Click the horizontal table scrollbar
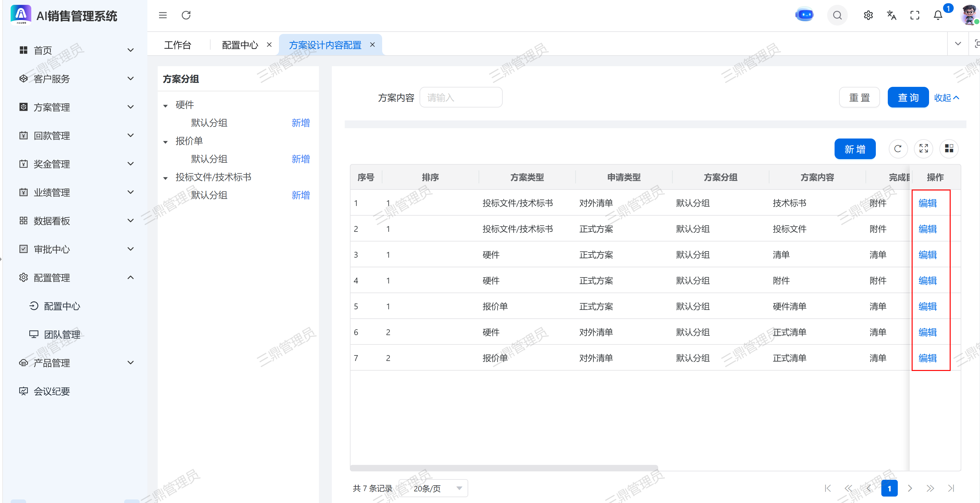 click(x=503, y=467)
